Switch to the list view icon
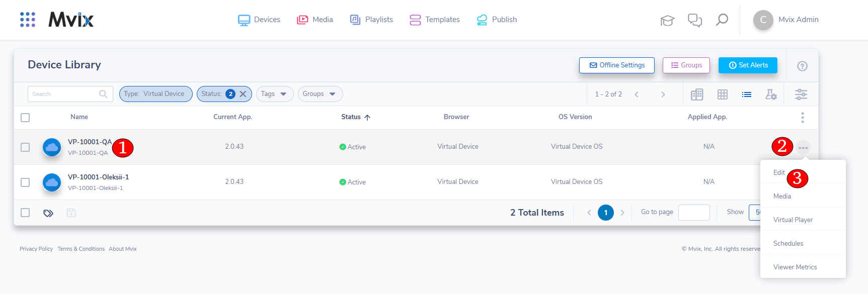This screenshot has width=868, height=294. click(x=747, y=94)
